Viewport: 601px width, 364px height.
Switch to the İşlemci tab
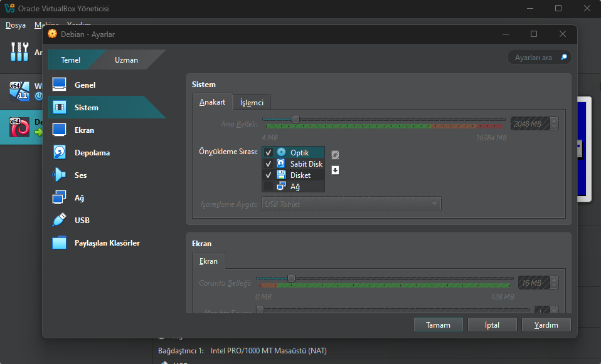click(252, 103)
